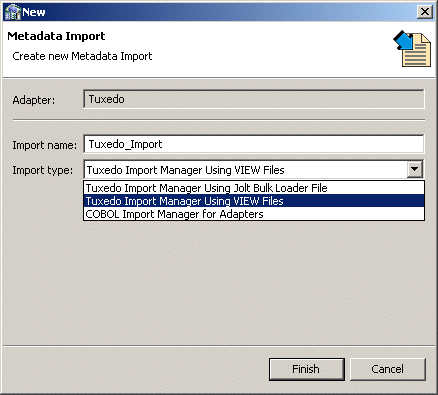The height and width of the screenshot is (395, 438).
Task: Focus the Import name text field
Action: (254, 144)
